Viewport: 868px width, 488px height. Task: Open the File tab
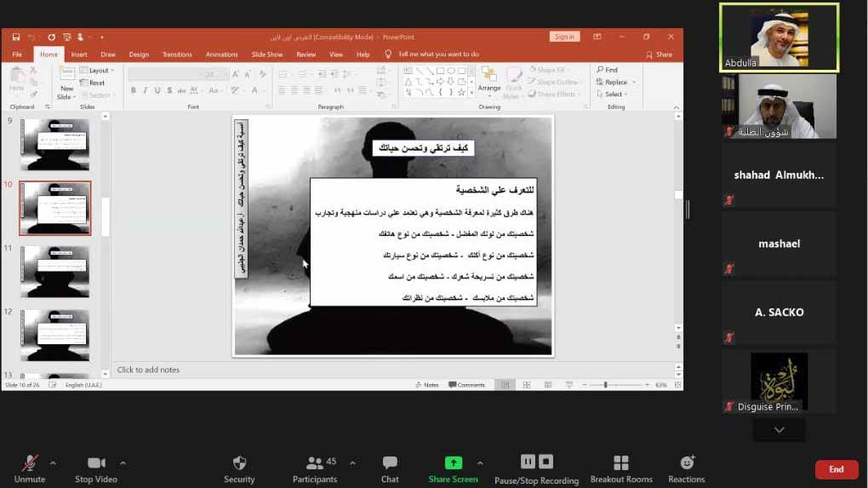[17, 55]
